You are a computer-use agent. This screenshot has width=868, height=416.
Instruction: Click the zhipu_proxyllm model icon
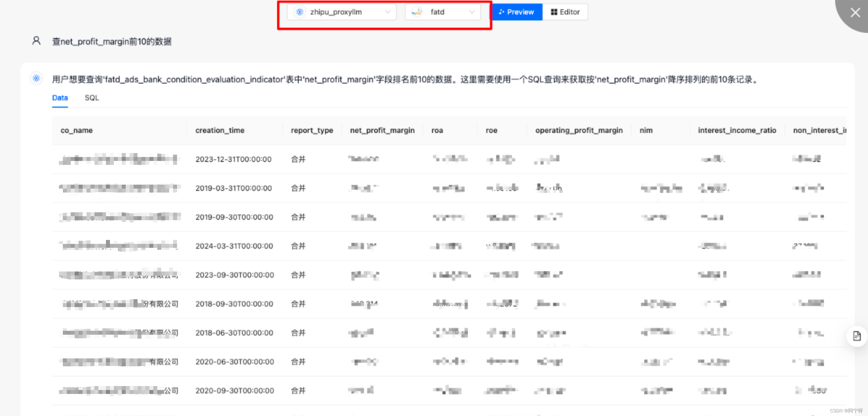tap(299, 12)
